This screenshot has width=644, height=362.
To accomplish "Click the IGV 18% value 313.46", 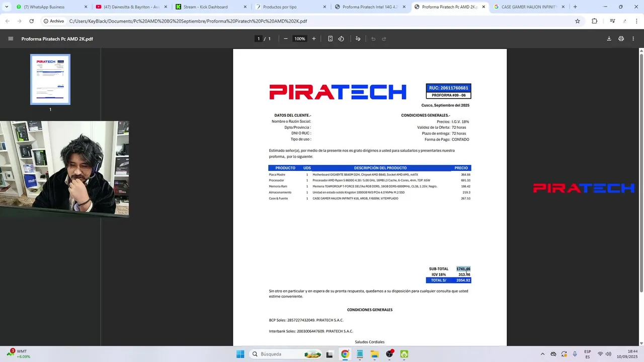I will click(x=464, y=275).
